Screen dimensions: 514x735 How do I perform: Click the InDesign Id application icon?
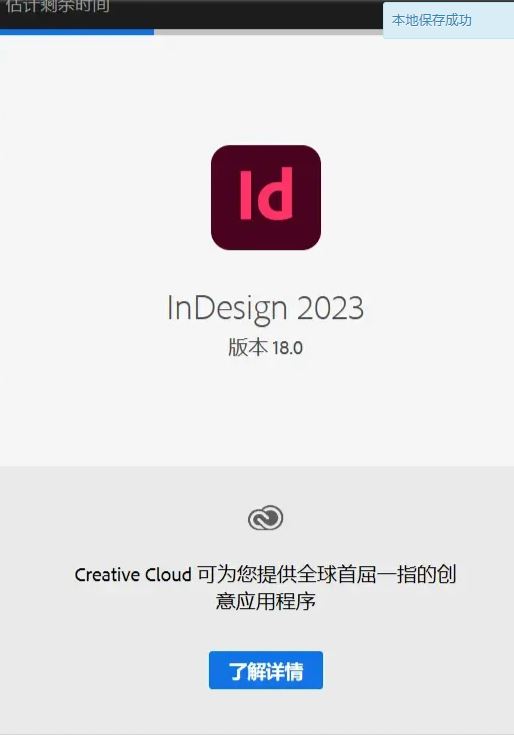(266, 197)
